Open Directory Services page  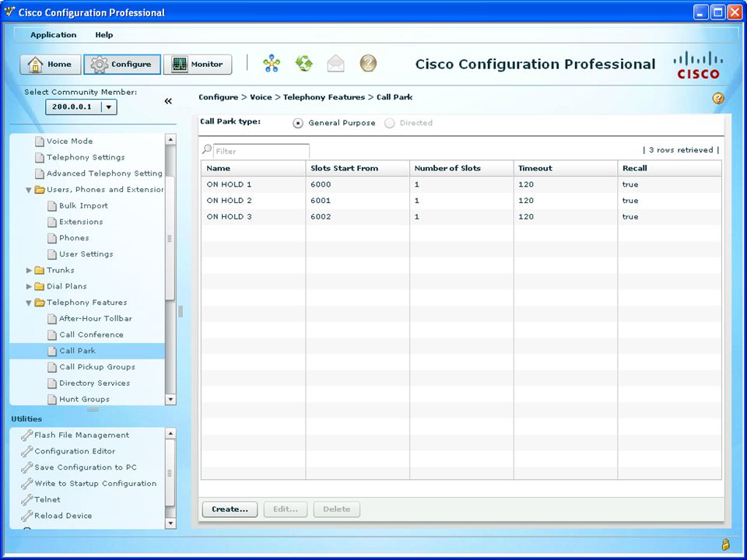click(x=94, y=383)
